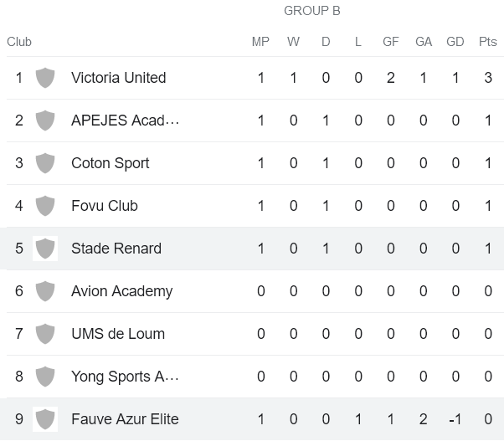
Task: Open the Victoria United team link
Action: coord(118,78)
